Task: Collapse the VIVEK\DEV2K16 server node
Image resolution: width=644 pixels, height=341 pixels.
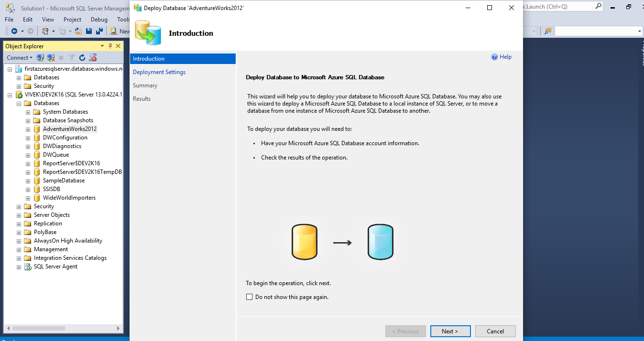Action: point(10,95)
